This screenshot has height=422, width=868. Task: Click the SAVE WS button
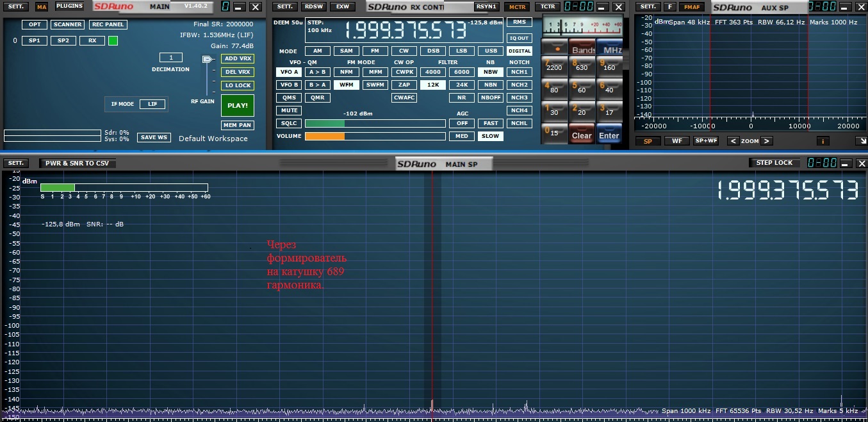(x=154, y=137)
